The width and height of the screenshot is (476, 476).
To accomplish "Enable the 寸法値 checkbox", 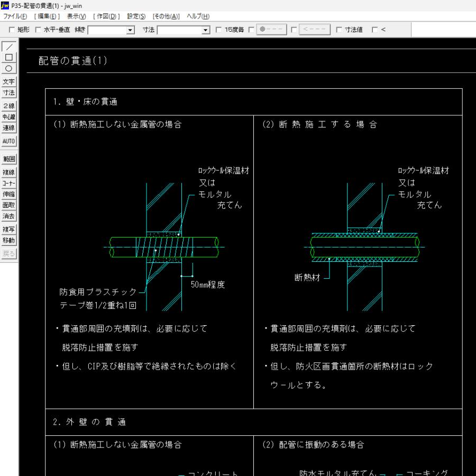I will [x=339, y=30].
